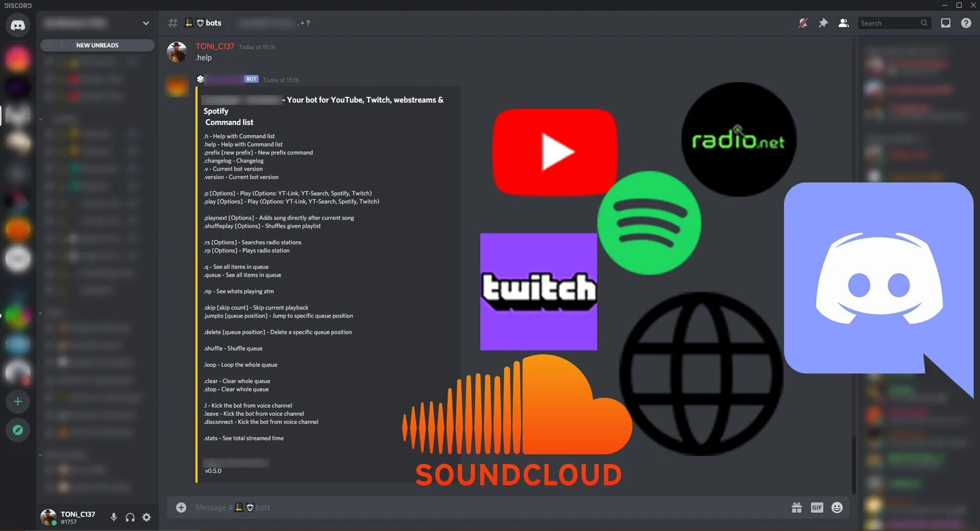Image resolution: width=980 pixels, height=531 pixels.
Task: Click the 'Command list' heading
Action: pos(229,122)
